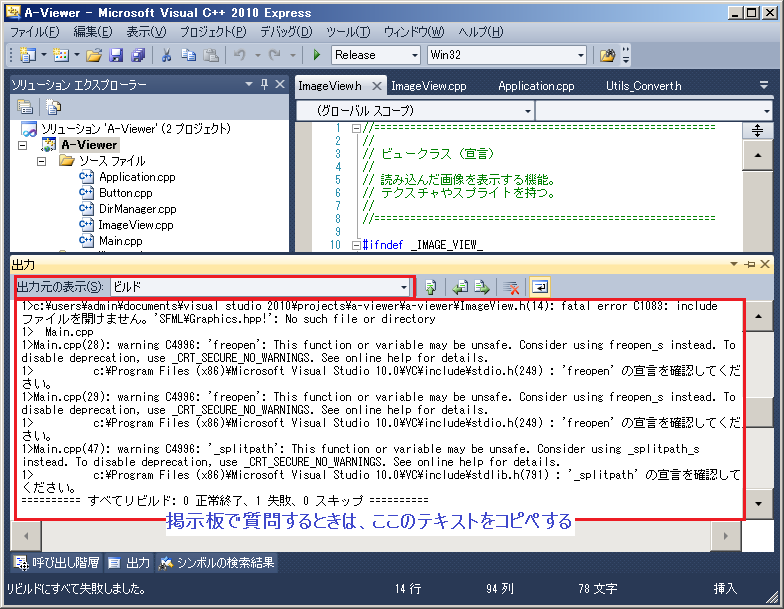Click the Save All icon

pos(138,55)
